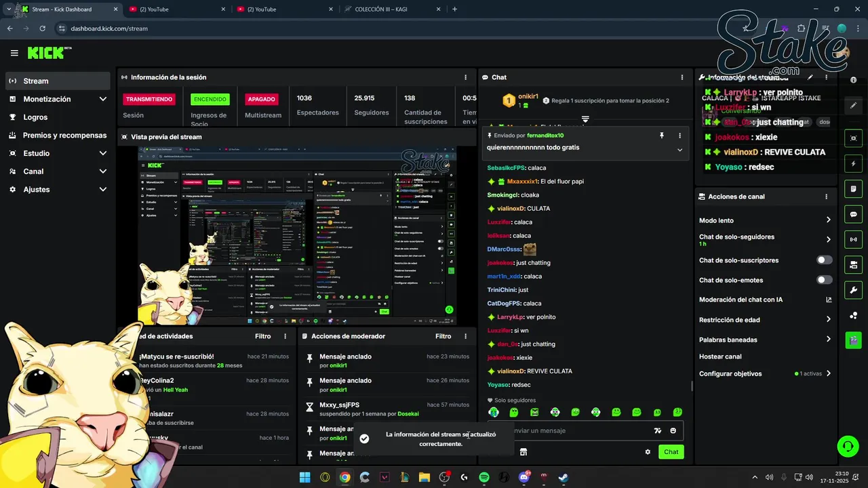Open Configurar objetivos chevron

[x=828, y=373]
